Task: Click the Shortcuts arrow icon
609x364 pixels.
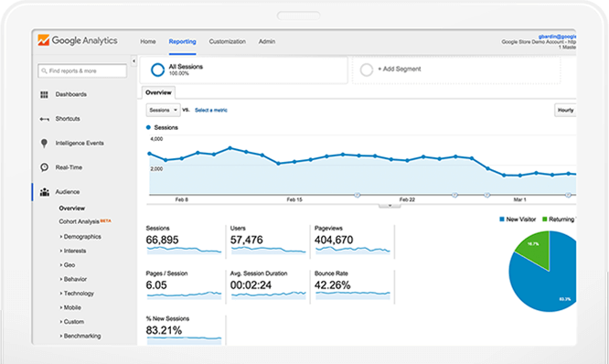Action: (x=44, y=119)
